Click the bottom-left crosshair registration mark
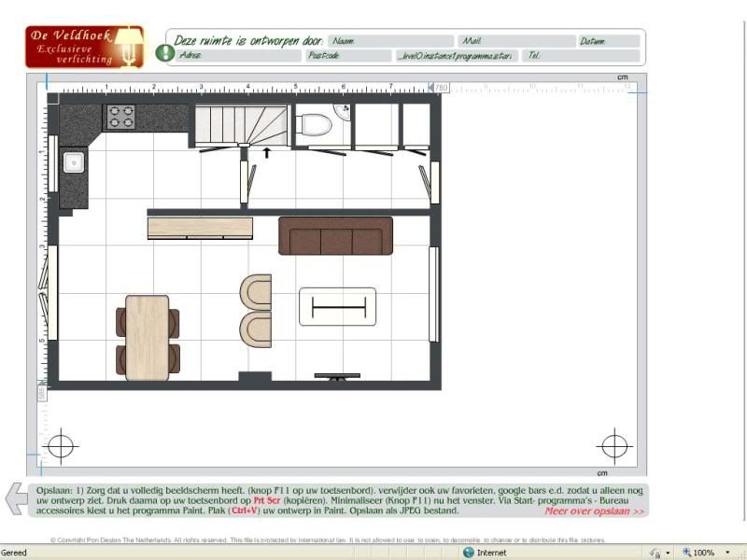747x560 pixels. click(x=61, y=446)
